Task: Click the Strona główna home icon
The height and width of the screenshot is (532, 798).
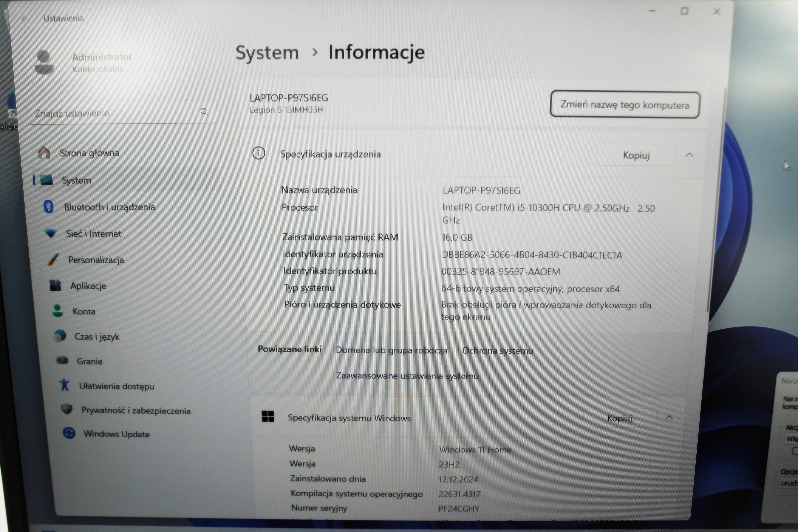Action: (44, 153)
